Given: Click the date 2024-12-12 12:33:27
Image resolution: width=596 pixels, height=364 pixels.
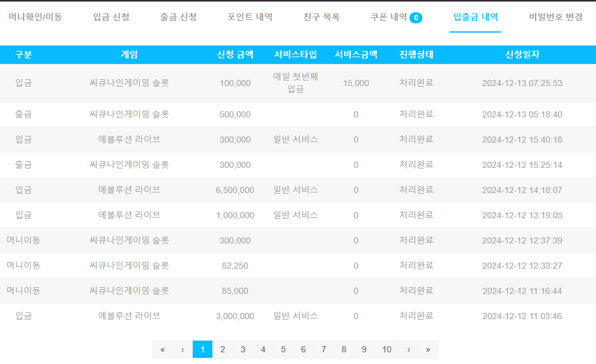Looking at the screenshot, I should (522, 266).
